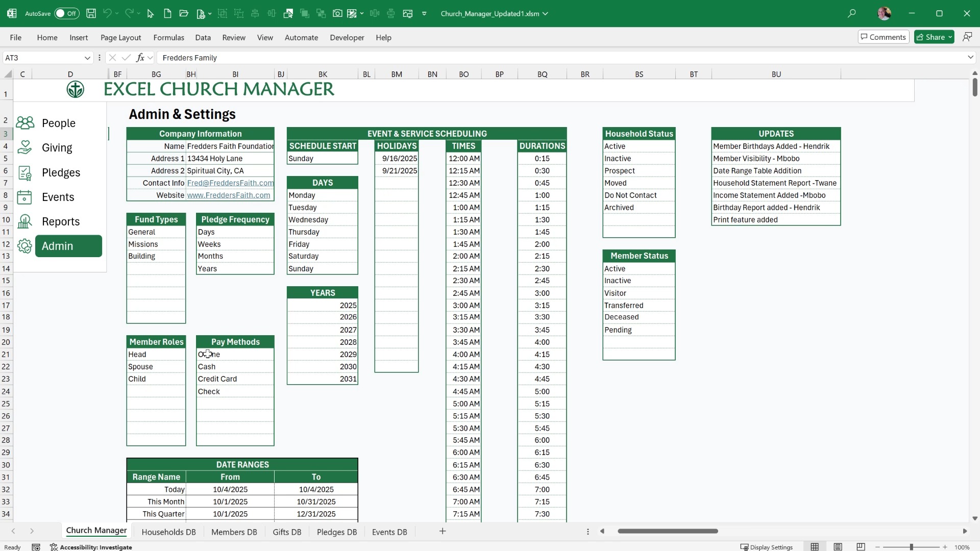Open Customize Quick Access Toolbar dropdown
This screenshot has width=980, height=551.
click(x=424, y=13)
